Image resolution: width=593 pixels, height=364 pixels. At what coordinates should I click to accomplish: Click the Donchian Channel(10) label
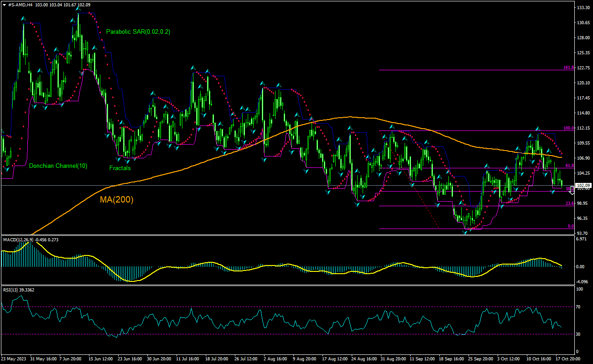click(58, 166)
